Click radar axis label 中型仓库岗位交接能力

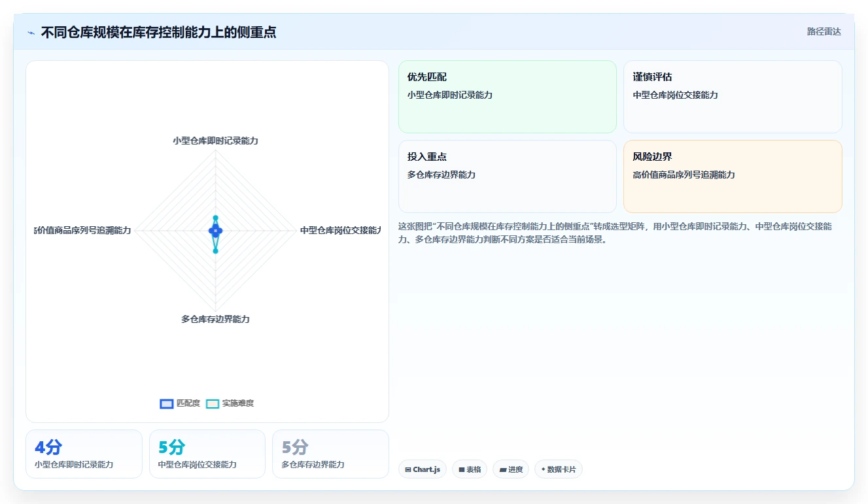(340, 230)
